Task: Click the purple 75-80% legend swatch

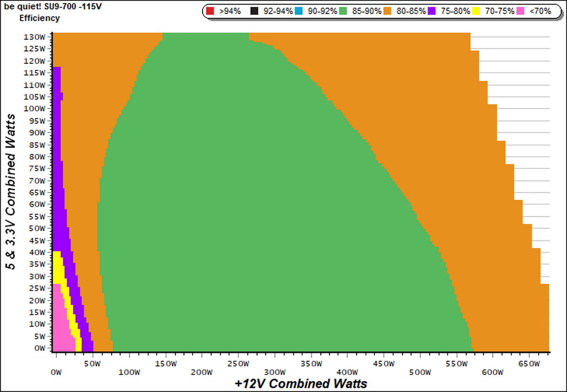Action: pos(432,11)
